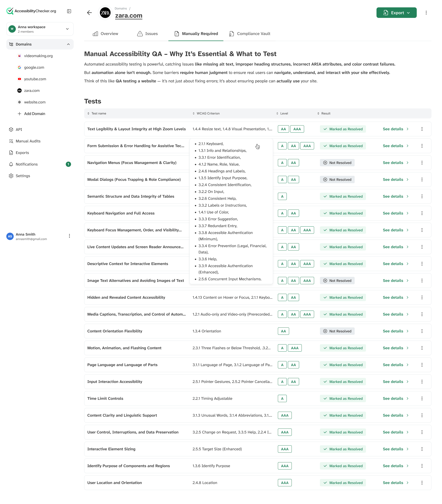Collapse the sidebar panel icon
This screenshot has width=442, height=504.
[69, 11]
